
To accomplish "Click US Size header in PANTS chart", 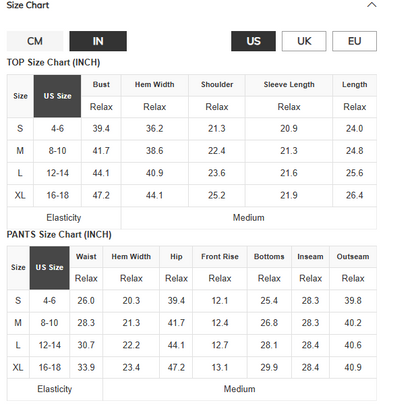I will (x=49, y=267).
